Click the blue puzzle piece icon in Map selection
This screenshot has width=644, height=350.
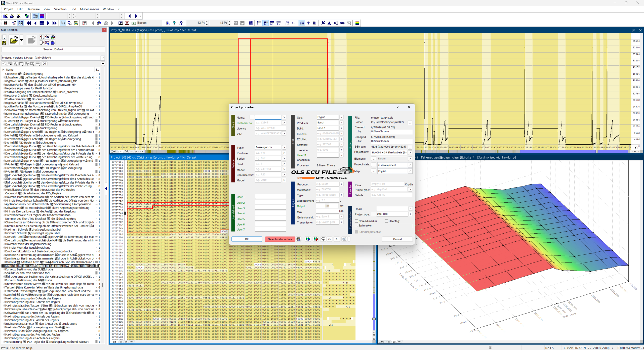click(53, 43)
